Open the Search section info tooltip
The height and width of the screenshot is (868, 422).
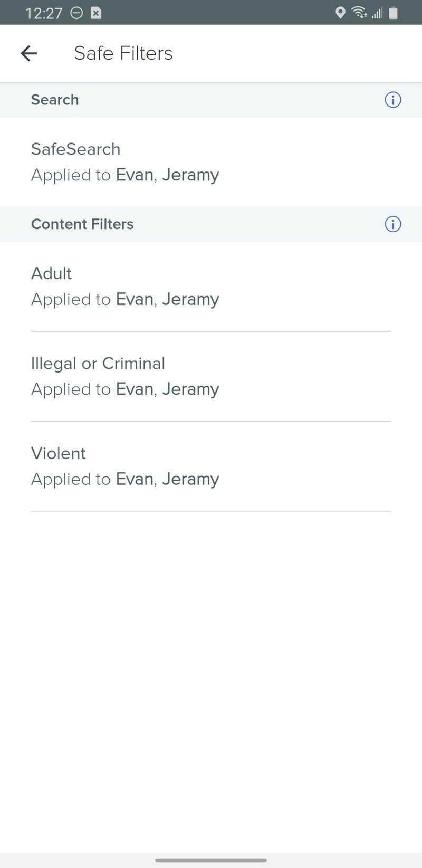click(392, 100)
